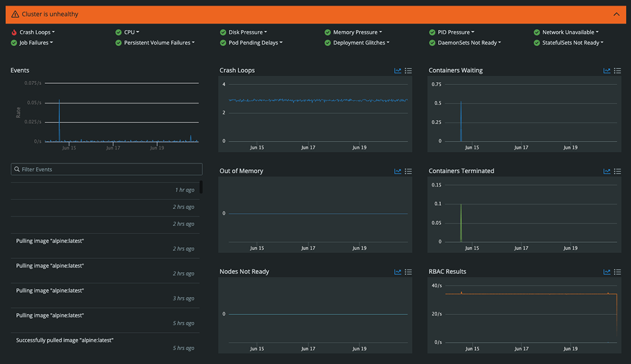This screenshot has width=631, height=364.
Task: Click the chart icon on Containers Waiting panel
Action: 607,70
